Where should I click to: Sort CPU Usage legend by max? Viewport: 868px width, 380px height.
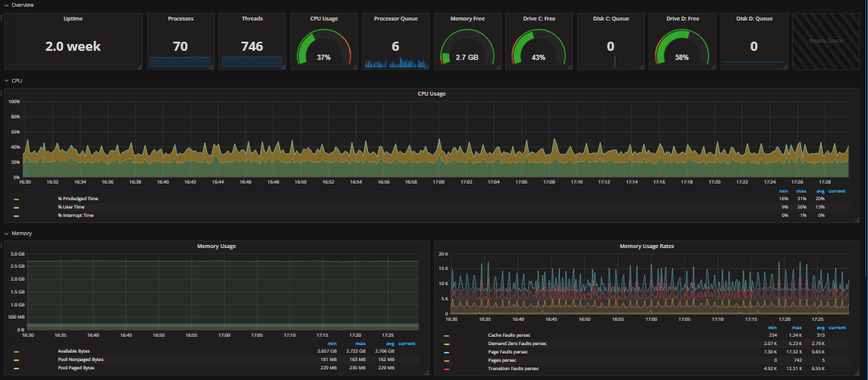[801, 191]
